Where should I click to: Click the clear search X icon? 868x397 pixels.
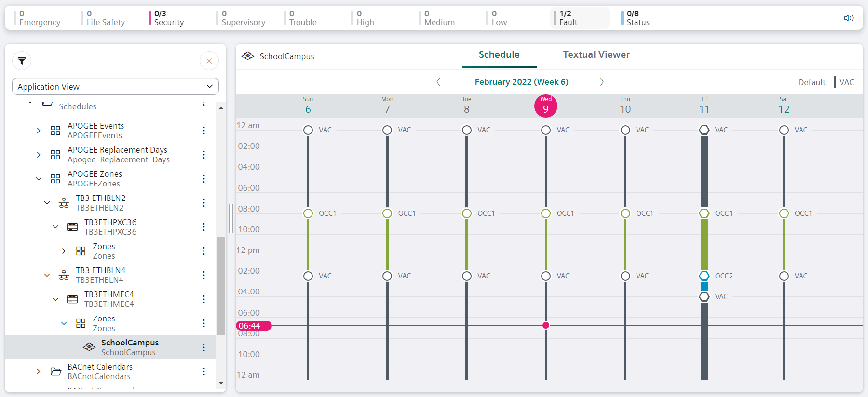click(x=209, y=61)
